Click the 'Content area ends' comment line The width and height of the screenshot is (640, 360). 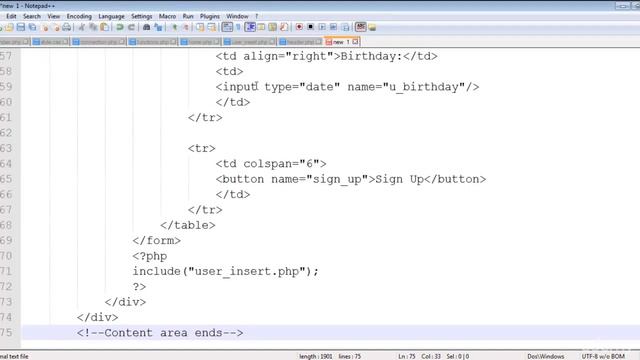click(x=160, y=333)
